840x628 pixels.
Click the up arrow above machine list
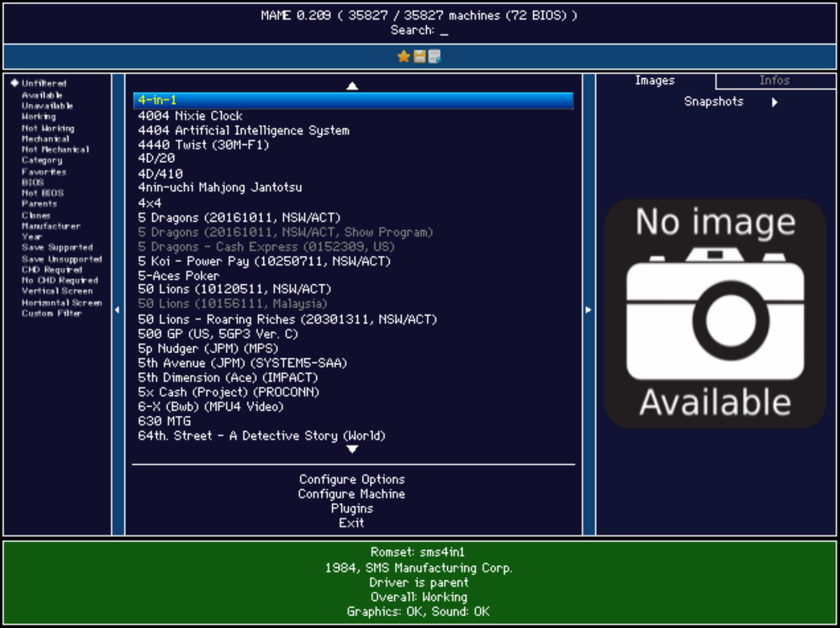coord(352,86)
